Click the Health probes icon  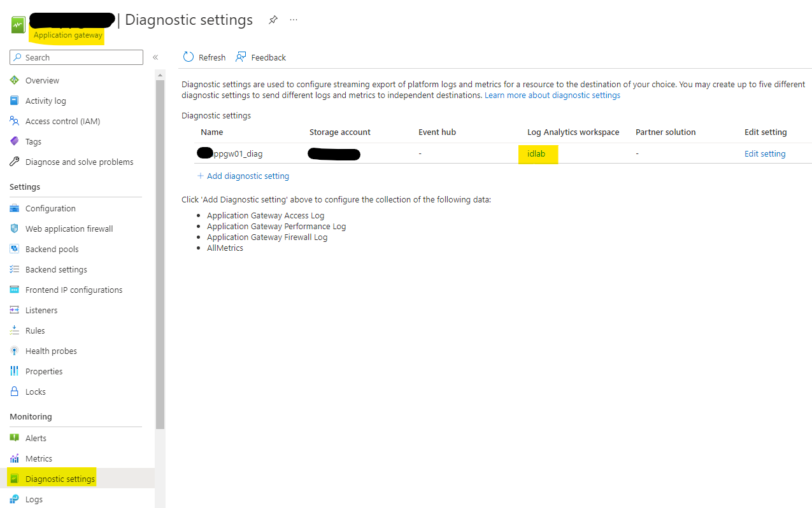coord(15,351)
